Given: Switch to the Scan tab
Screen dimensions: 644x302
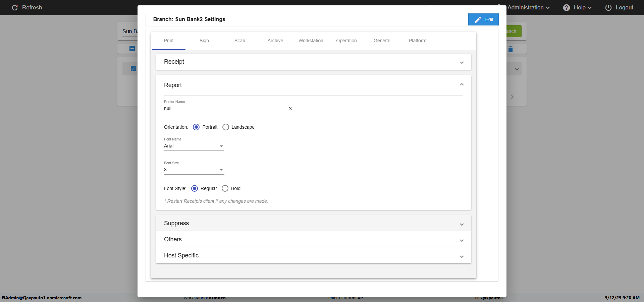Looking at the screenshot, I should click(x=239, y=41).
